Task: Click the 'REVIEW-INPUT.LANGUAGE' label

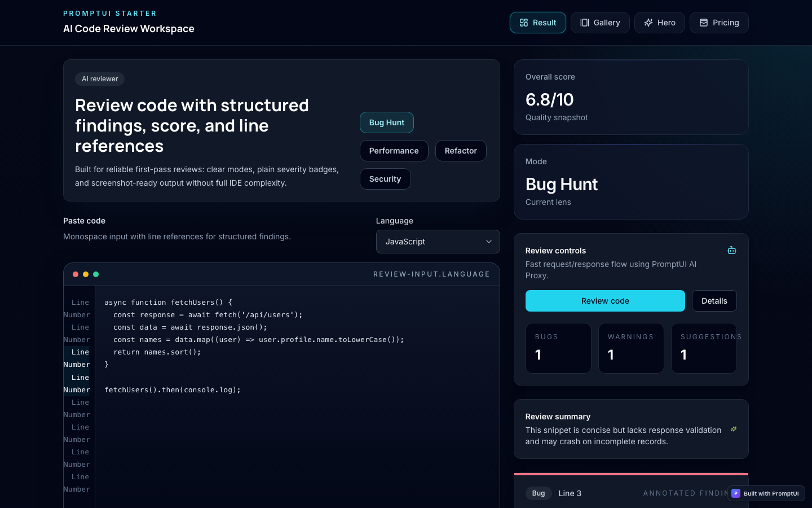Action: (431, 274)
